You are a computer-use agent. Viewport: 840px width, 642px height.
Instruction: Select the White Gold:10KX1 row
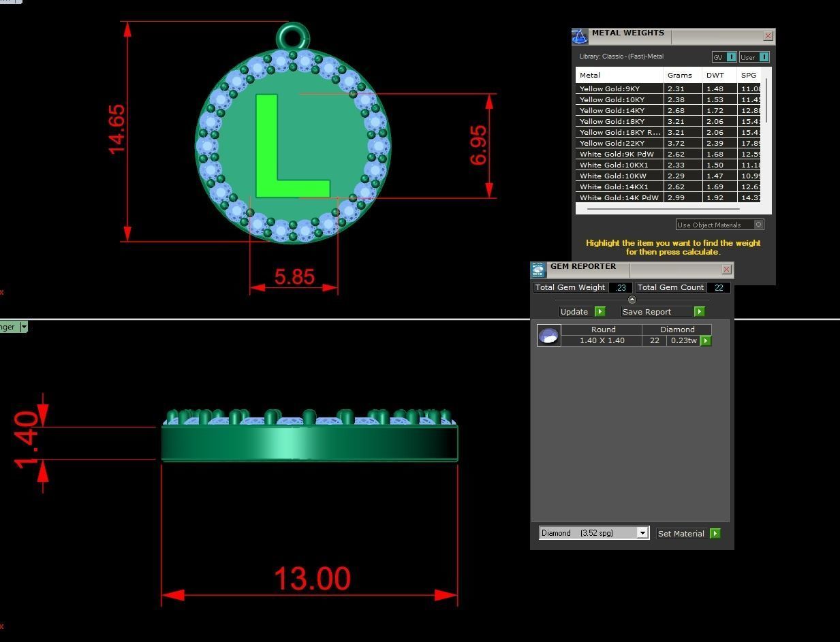click(668, 165)
